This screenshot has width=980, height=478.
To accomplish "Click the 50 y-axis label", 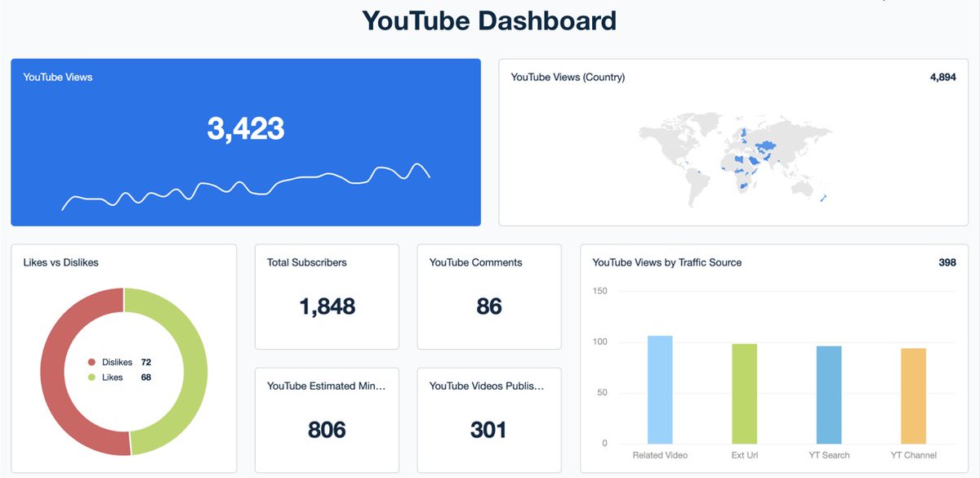I will (603, 393).
